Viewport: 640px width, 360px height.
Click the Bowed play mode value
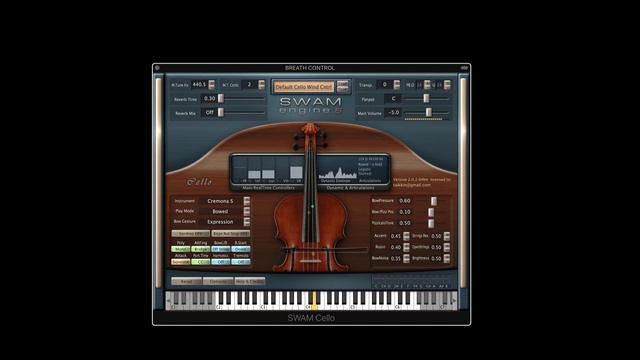click(220, 211)
